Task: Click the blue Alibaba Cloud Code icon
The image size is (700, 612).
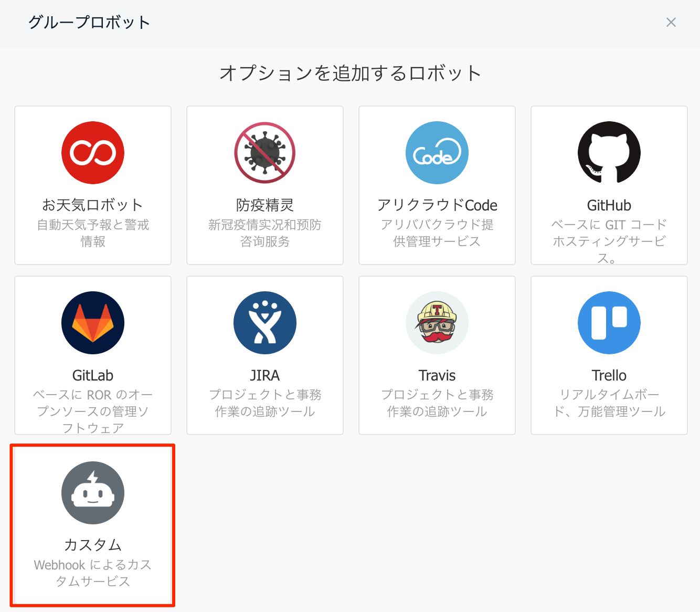Action: tap(437, 153)
